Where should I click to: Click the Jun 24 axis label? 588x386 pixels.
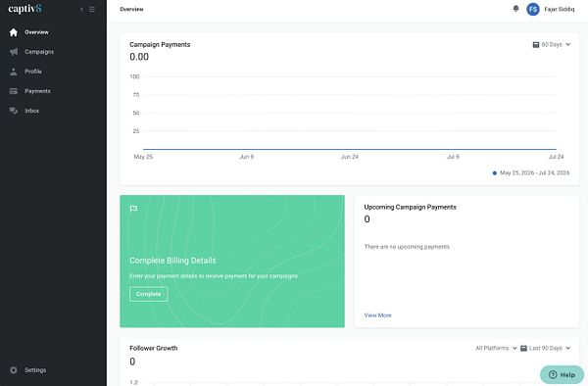(x=350, y=157)
